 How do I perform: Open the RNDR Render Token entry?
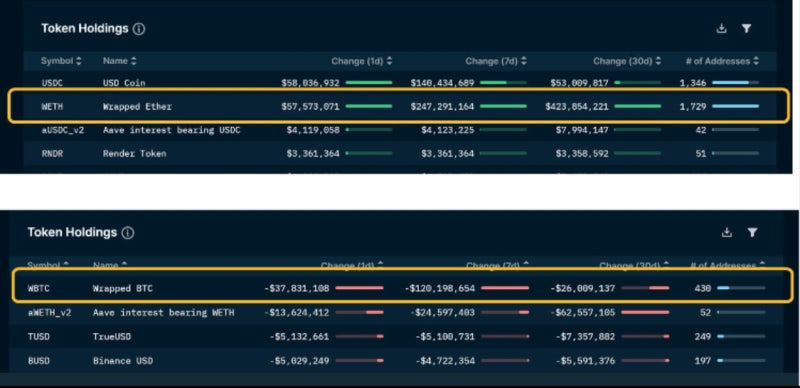[x=399, y=153]
